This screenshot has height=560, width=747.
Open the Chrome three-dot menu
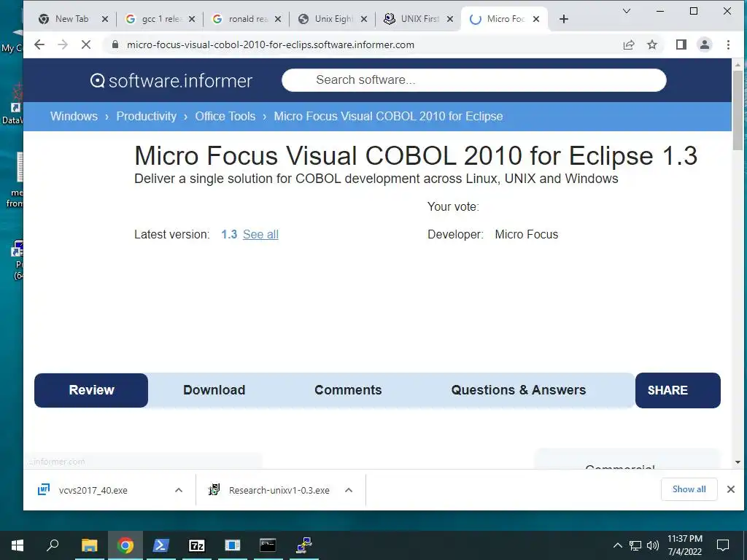tap(728, 44)
